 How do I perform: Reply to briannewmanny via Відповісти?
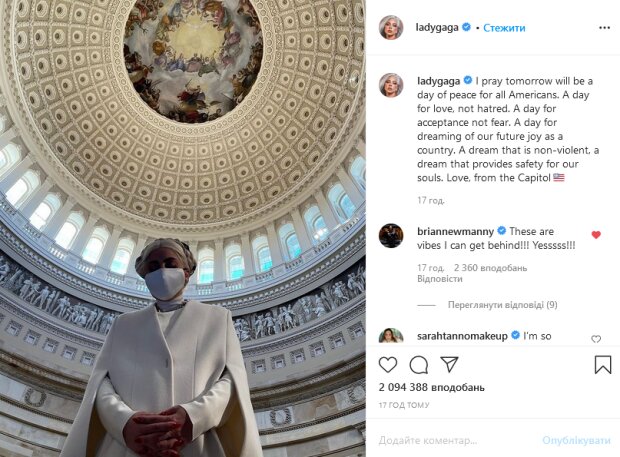440,279
